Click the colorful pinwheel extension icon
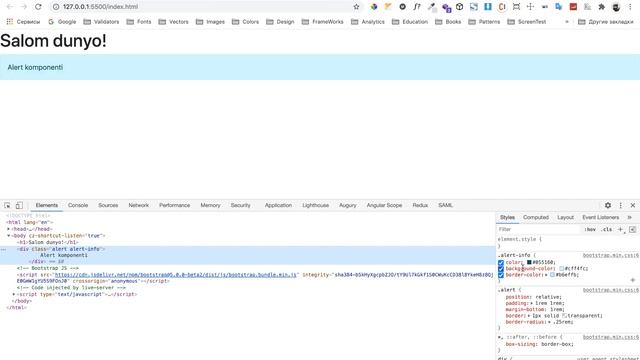This screenshot has height=360, width=640. pyautogui.click(x=374, y=7)
